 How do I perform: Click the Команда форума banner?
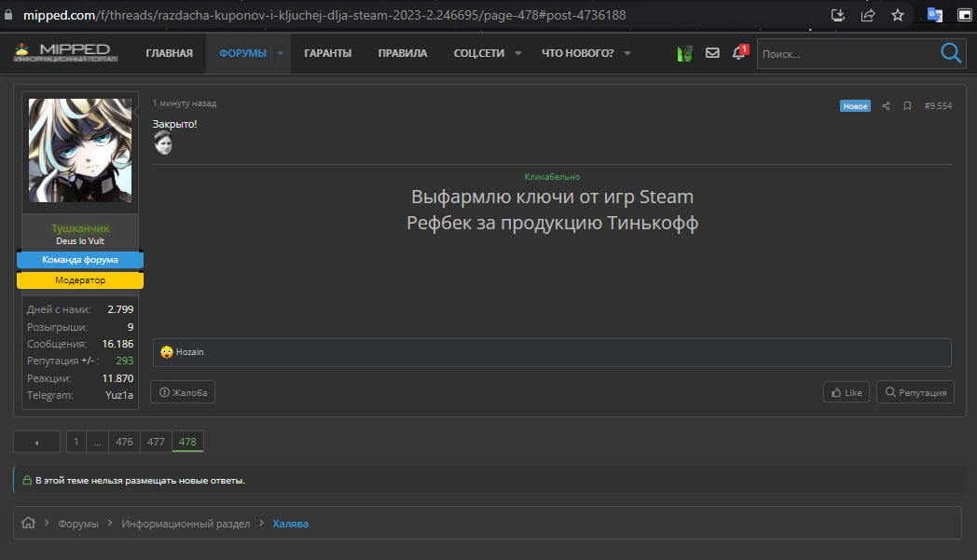point(80,260)
